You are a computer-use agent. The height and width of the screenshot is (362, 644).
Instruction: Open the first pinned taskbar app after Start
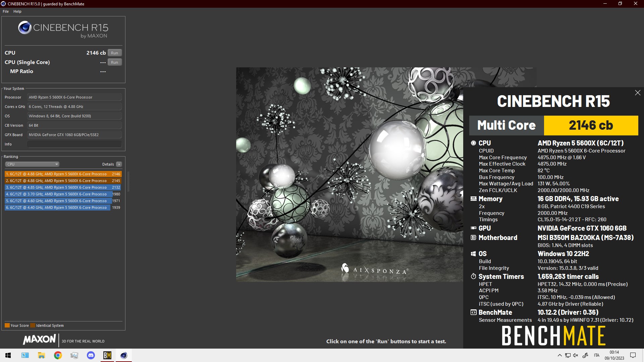pos(25,355)
